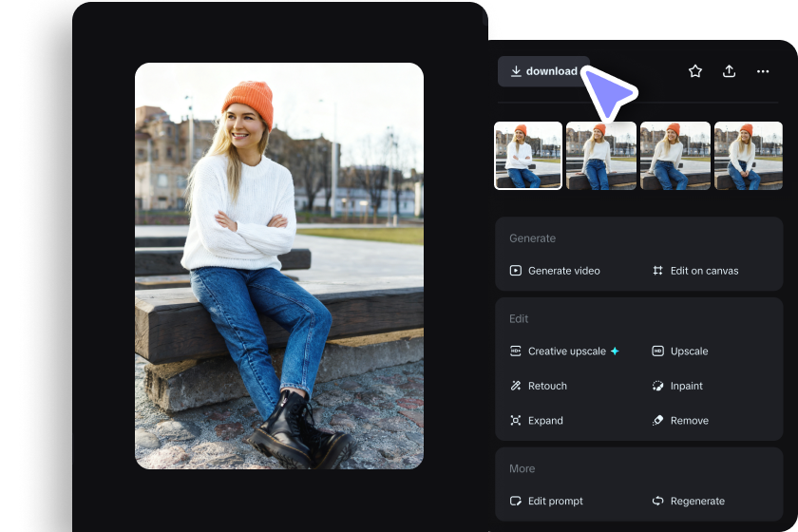Choose the Creative upscale label
The image size is (798, 532).
pyautogui.click(x=567, y=351)
